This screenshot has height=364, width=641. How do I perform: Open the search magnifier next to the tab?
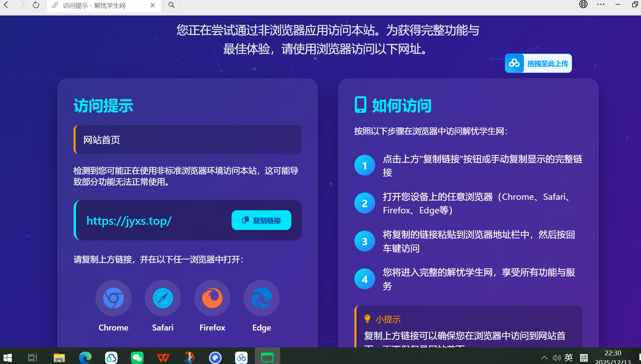coord(172,5)
